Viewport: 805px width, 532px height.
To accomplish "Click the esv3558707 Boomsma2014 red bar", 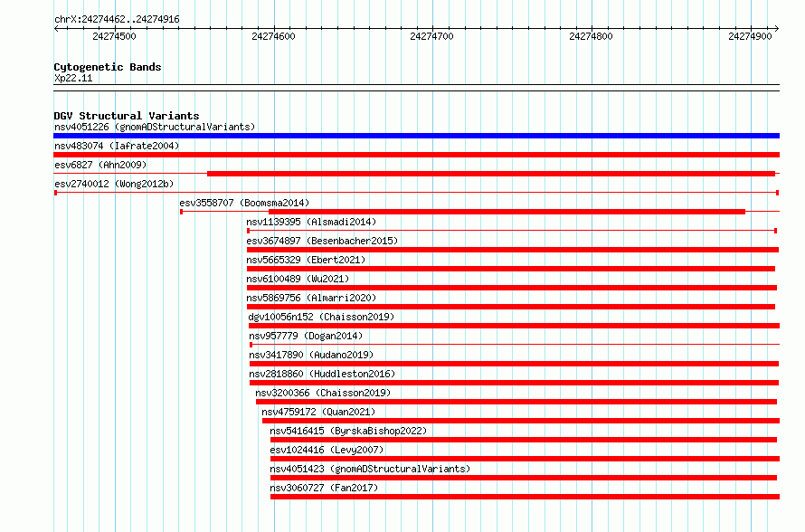I will pos(507,212).
